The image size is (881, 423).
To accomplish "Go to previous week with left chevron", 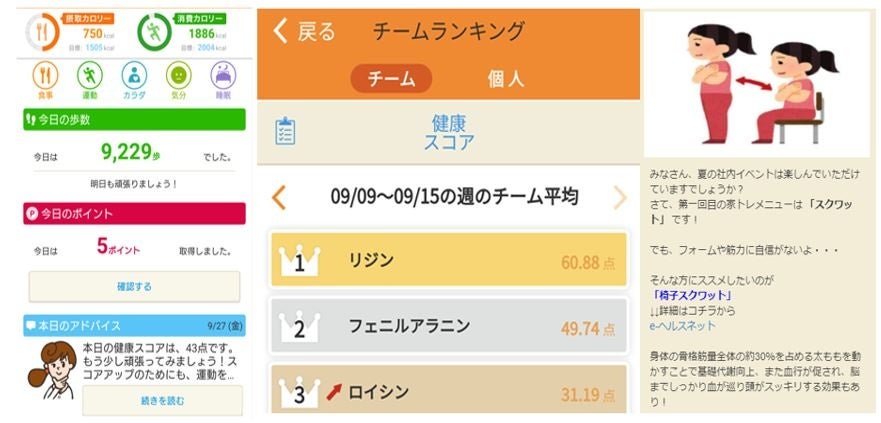I will pos(279,197).
